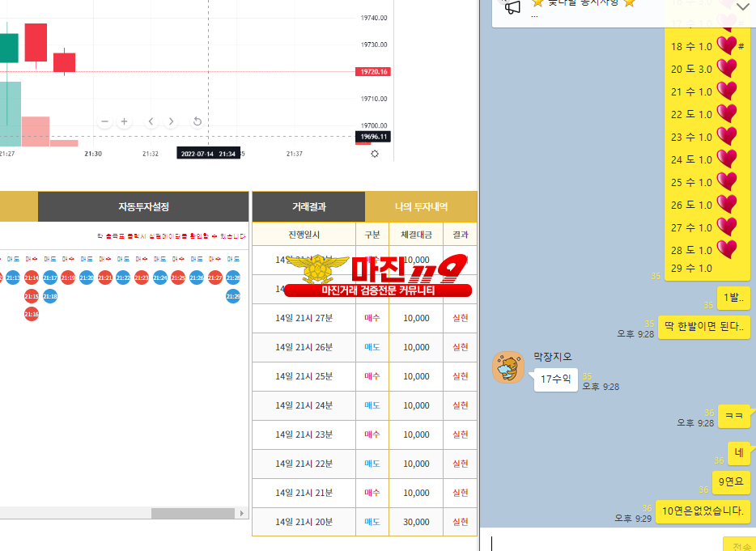
Task: Select the 14일 21시 26분 row date cell
Action: [304, 347]
